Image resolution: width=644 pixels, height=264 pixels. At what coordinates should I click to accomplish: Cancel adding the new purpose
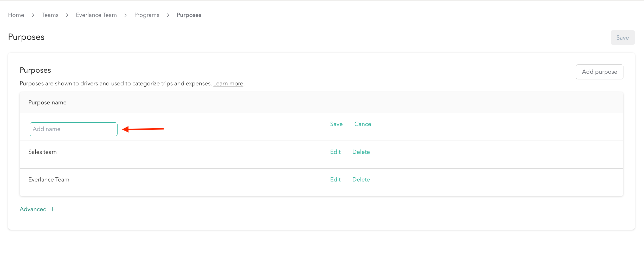(x=363, y=124)
